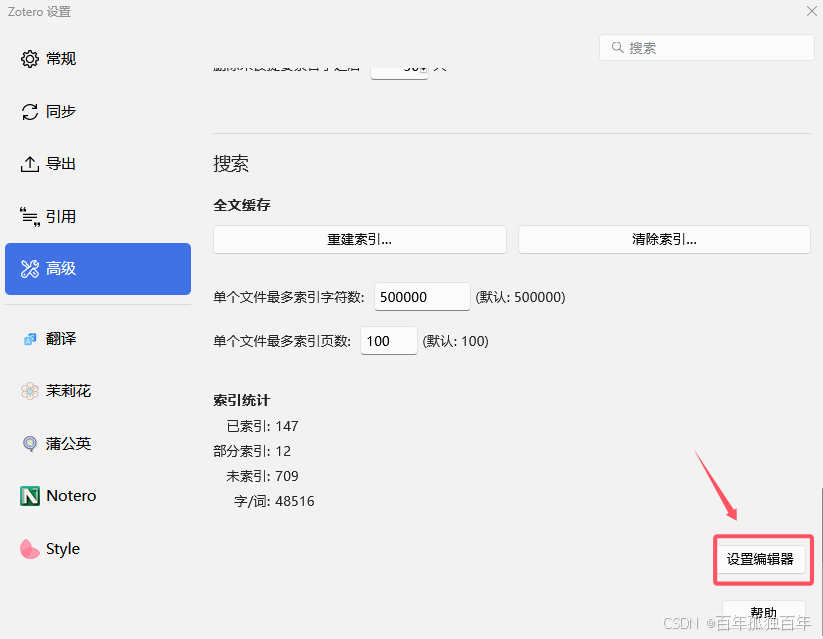Close the Zotero 设置 window

[811, 11]
